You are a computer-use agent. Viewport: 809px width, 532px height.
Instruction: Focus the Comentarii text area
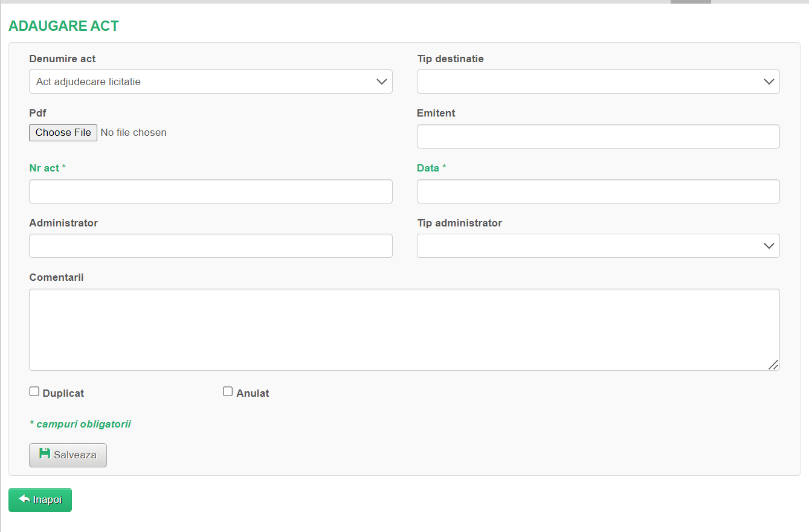pyautogui.click(x=404, y=329)
